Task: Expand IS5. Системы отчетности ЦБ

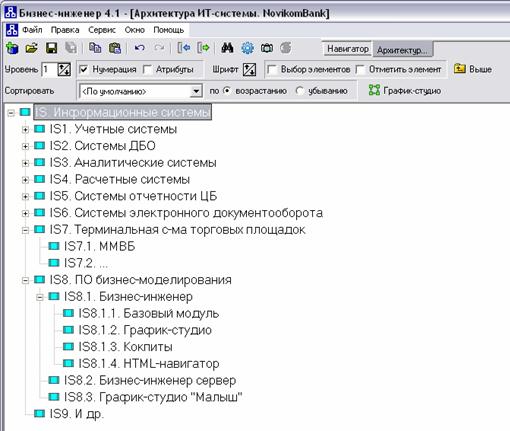Action: tap(25, 197)
